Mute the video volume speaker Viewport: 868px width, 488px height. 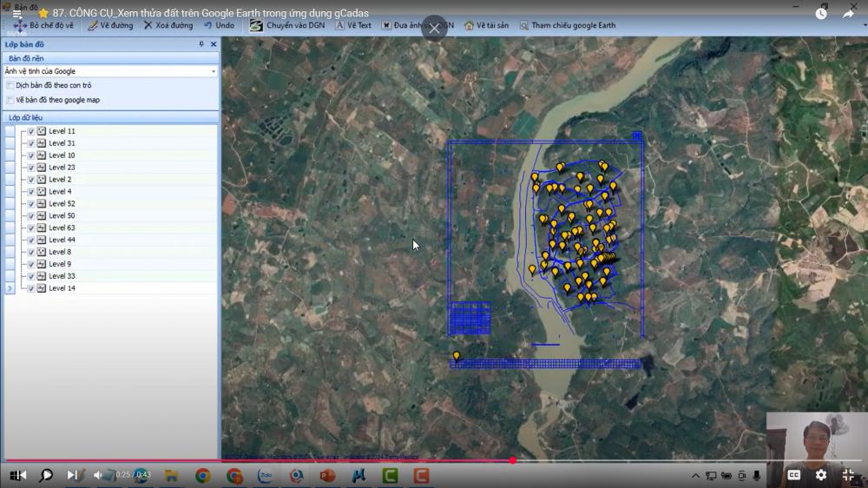[x=98, y=475]
